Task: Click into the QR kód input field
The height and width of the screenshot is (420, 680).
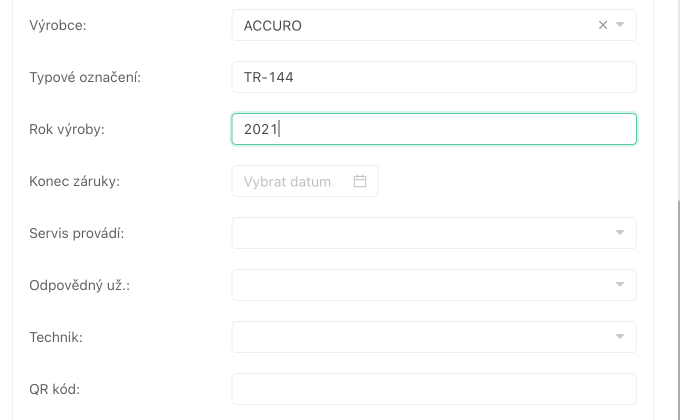Action: pyautogui.click(x=433, y=389)
